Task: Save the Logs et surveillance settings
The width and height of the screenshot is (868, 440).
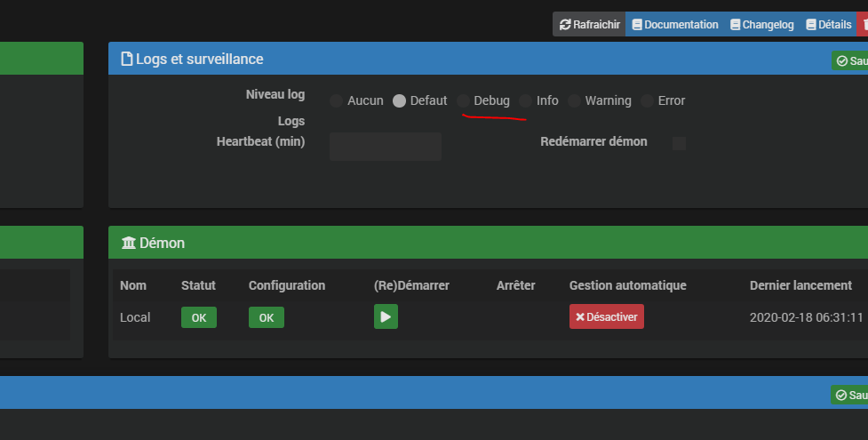Action: (x=850, y=60)
